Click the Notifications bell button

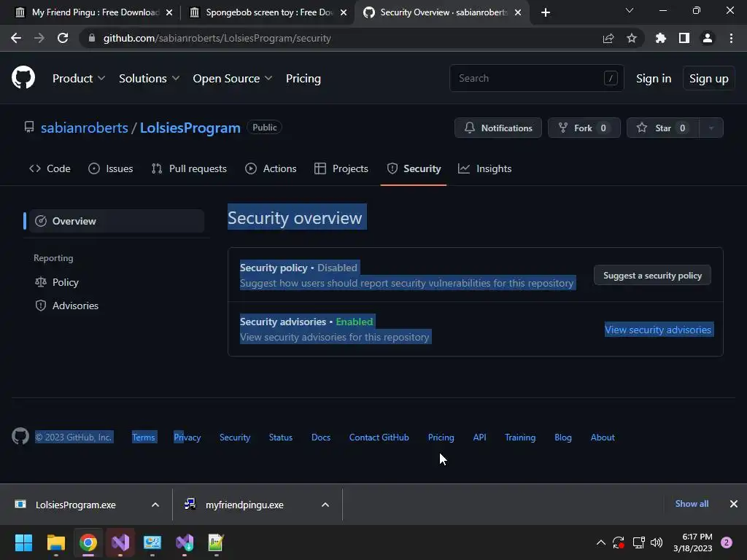(x=498, y=128)
